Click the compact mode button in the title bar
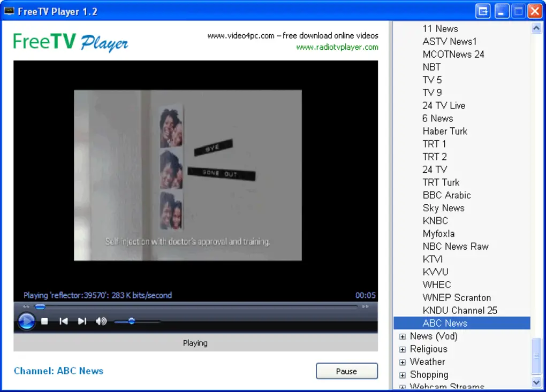This screenshot has width=546, height=392. click(483, 11)
